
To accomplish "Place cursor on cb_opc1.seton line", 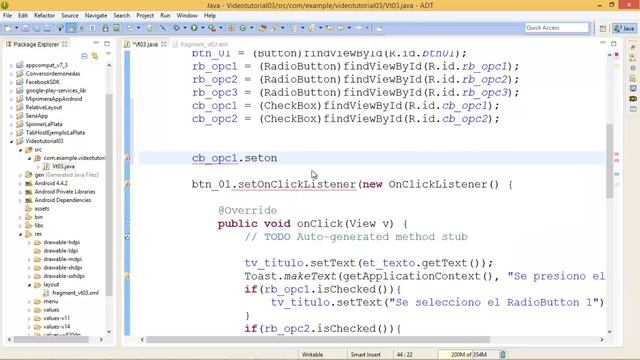I will [x=371, y=158].
